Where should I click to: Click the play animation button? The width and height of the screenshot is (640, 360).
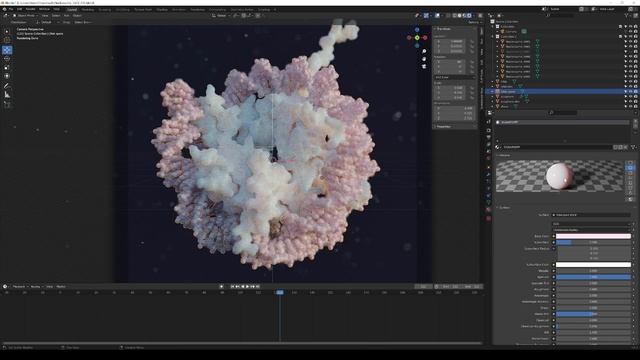click(x=247, y=287)
